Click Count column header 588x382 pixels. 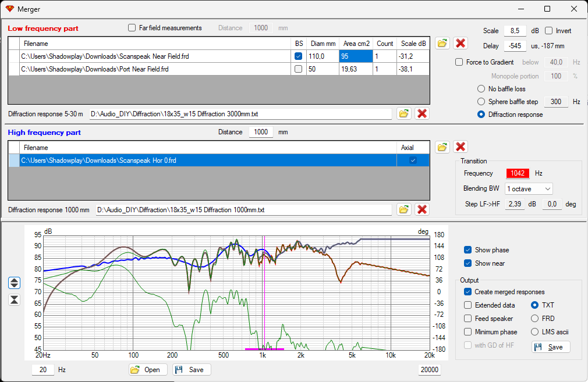(385, 44)
